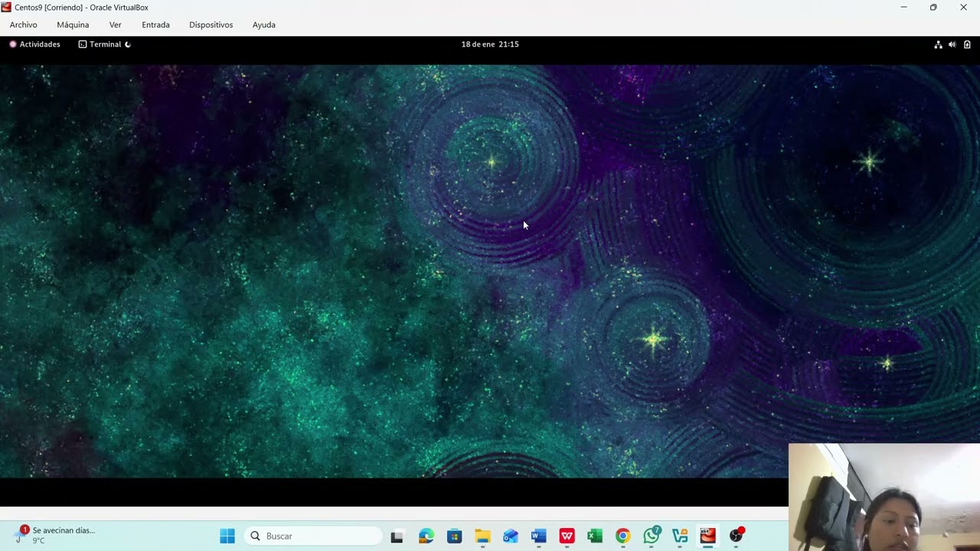Open Microsoft Store from taskbar
The width and height of the screenshot is (980, 551).
(x=455, y=536)
